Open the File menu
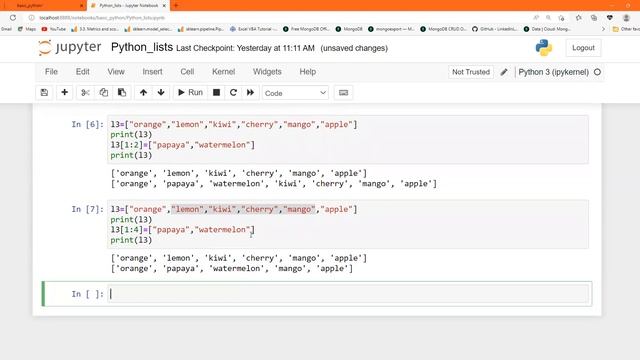The width and height of the screenshot is (640, 360). [x=51, y=72]
